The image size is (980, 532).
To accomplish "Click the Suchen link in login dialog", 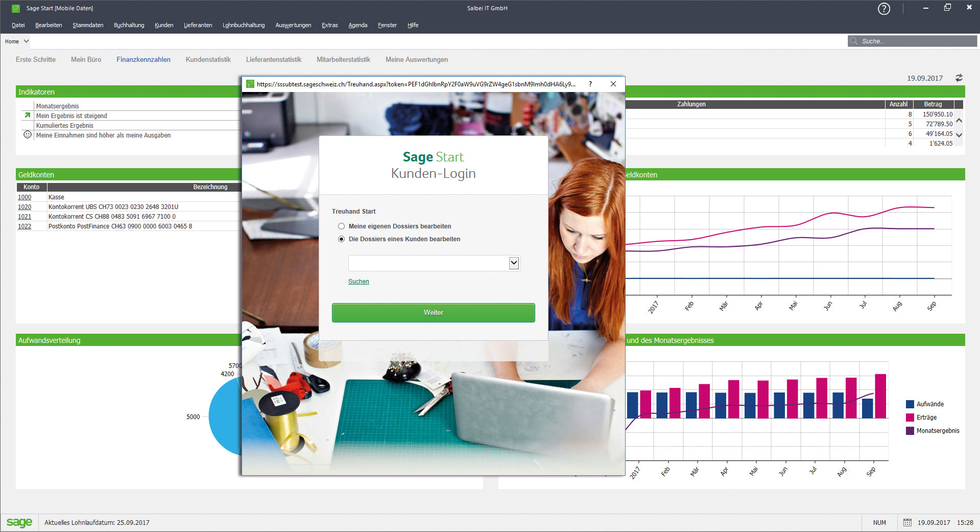I will (358, 282).
